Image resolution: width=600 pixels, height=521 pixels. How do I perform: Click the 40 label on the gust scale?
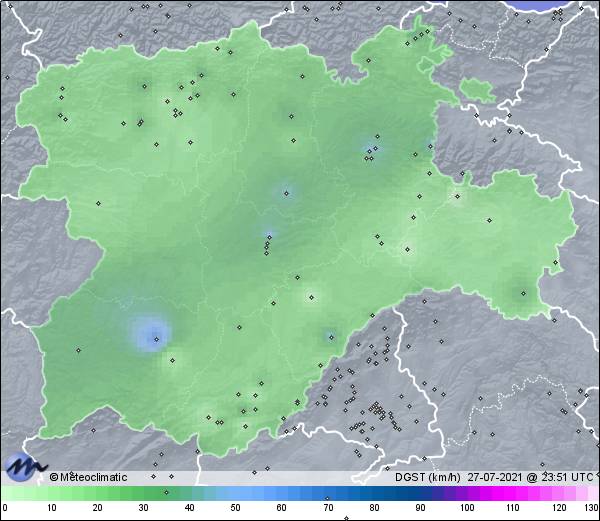[189, 508]
